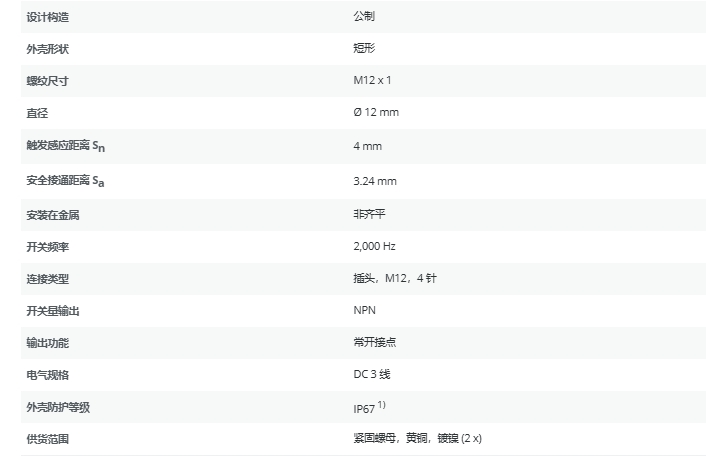Select the NPN switching output value
Viewport: 706px width, 465px height.
365,310
